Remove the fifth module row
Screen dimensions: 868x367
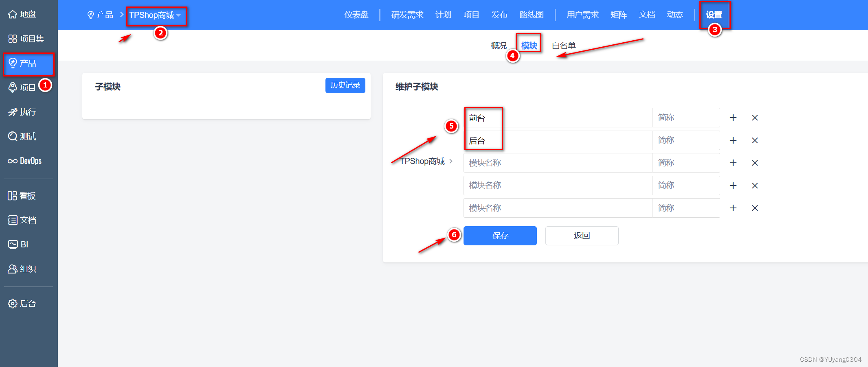pyautogui.click(x=755, y=208)
